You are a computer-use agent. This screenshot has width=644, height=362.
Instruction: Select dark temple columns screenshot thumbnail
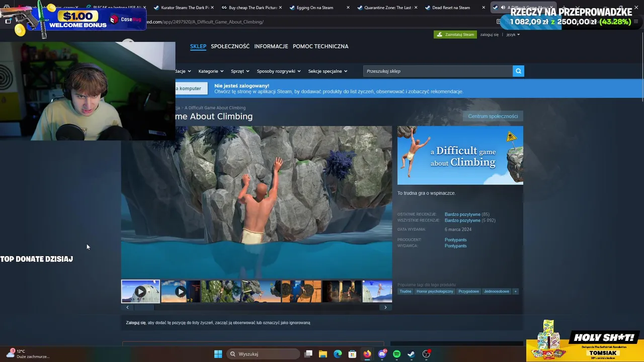pyautogui.click(x=342, y=292)
